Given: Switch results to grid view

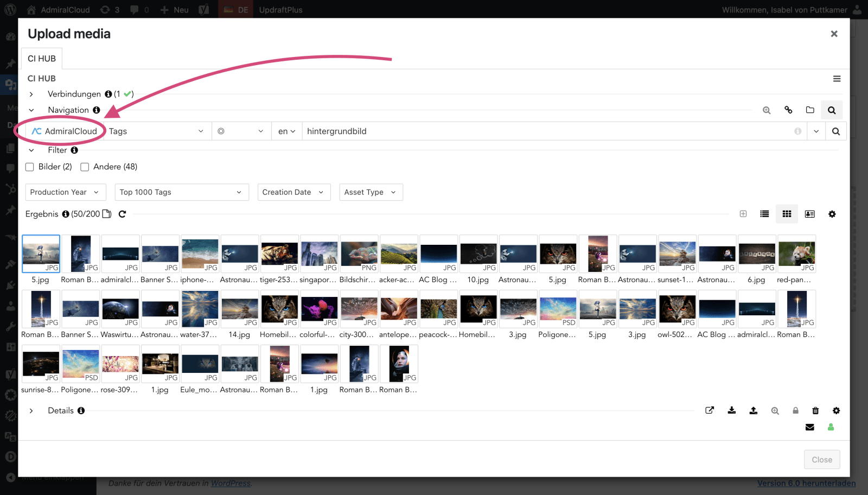Looking at the screenshot, I should point(787,214).
